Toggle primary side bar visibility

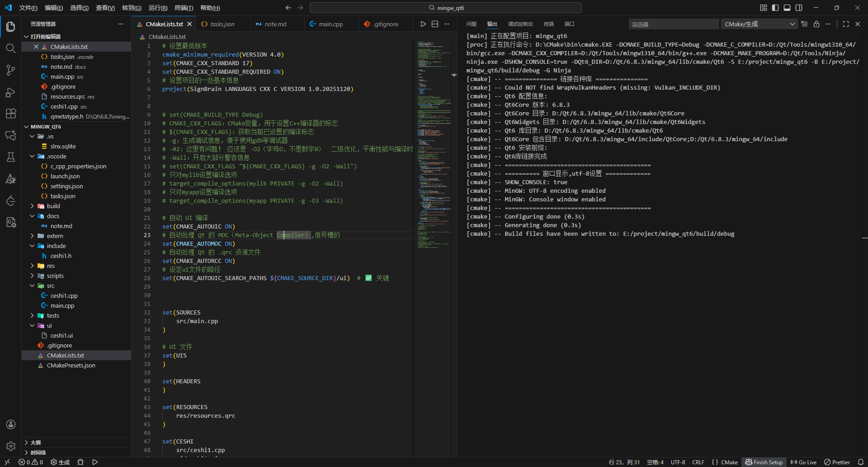[775, 8]
